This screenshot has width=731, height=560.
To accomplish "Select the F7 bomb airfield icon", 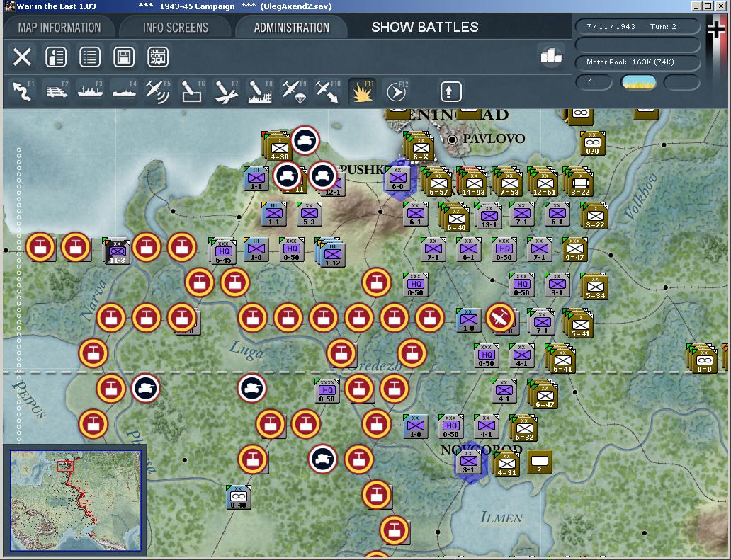I will tap(226, 91).
